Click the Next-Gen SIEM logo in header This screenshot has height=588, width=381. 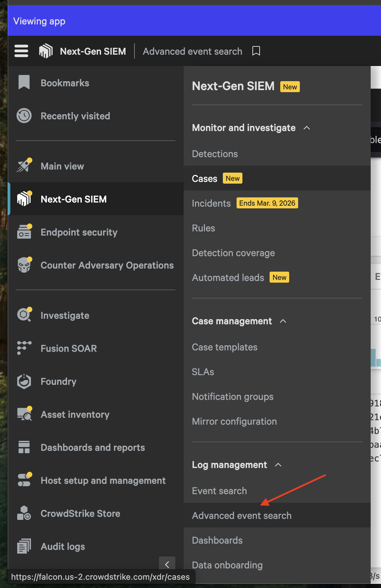click(x=46, y=51)
